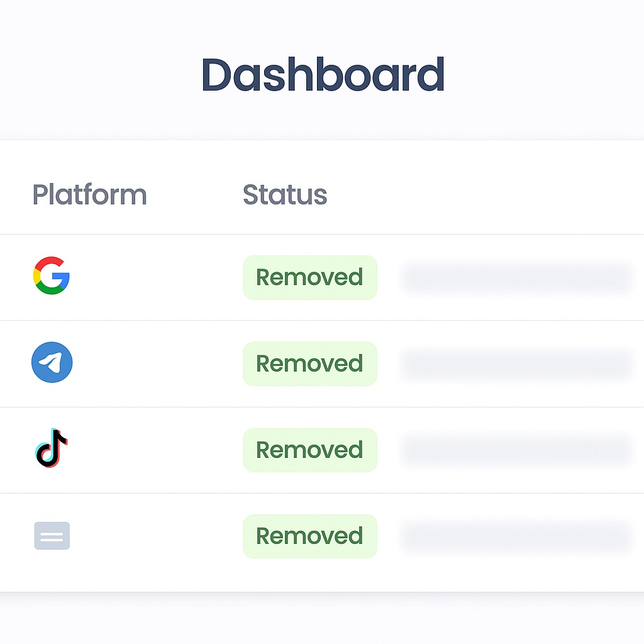Select the Google table row

coord(157,277)
